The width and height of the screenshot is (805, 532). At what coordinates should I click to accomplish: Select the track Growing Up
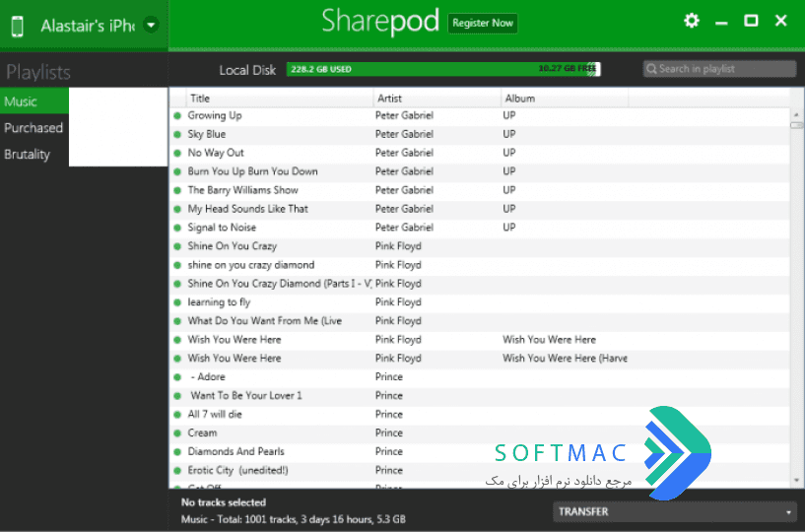[x=215, y=115]
